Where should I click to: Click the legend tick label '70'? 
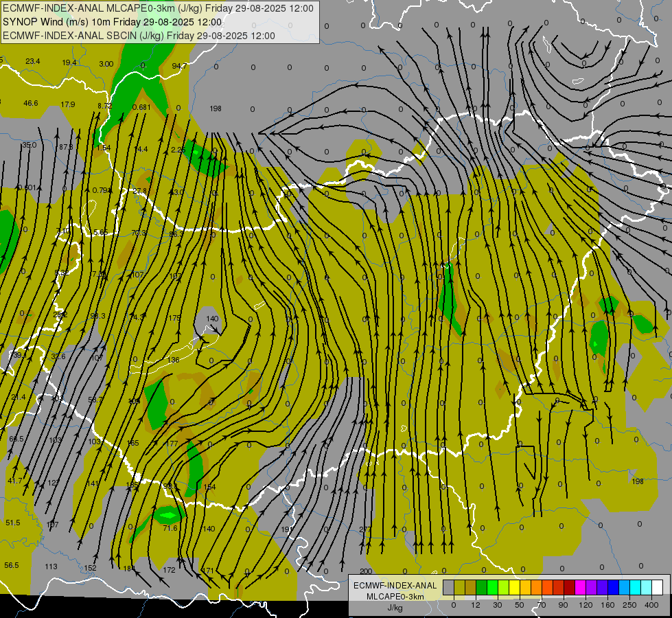pyautogui.click(x=542, y=605)
